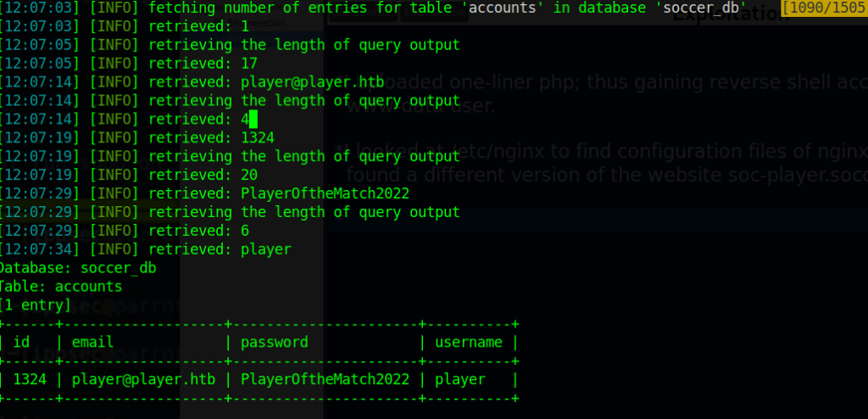The width and height of the screenshot is (868, 419).
Task: Click the 'Database: soccer_db' output line
Action: [x=76, y=268]
